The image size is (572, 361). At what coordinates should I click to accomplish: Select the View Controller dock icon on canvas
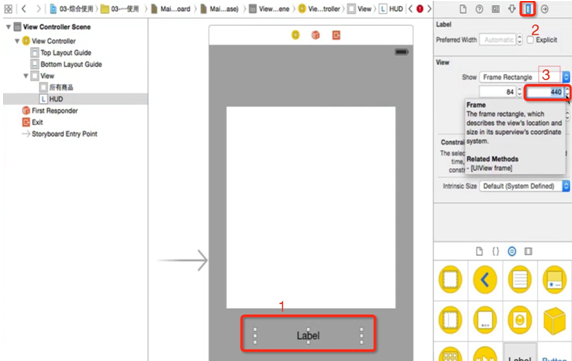295,35
